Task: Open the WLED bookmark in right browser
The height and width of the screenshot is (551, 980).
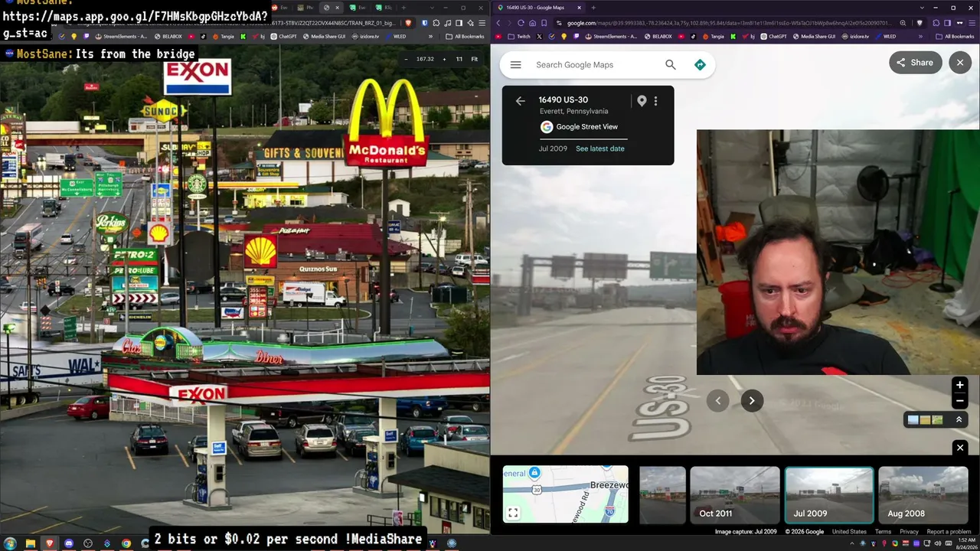Action: click(885, 37)
